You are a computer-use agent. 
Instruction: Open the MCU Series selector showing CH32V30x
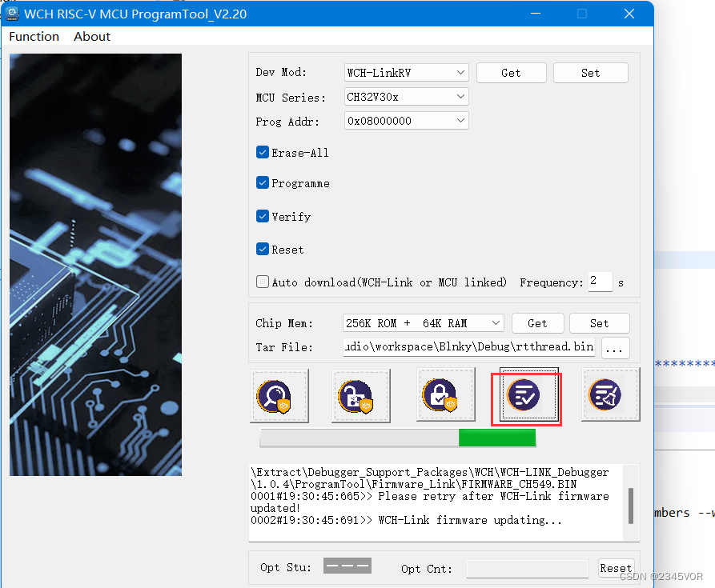point(406,96)
